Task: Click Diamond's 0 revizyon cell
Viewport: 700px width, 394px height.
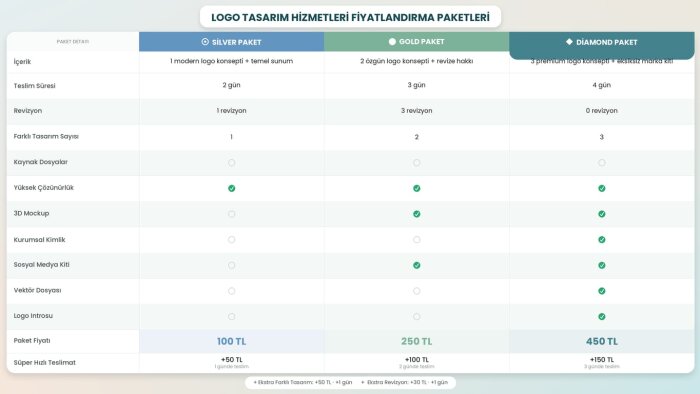Action: coord(602,111)
